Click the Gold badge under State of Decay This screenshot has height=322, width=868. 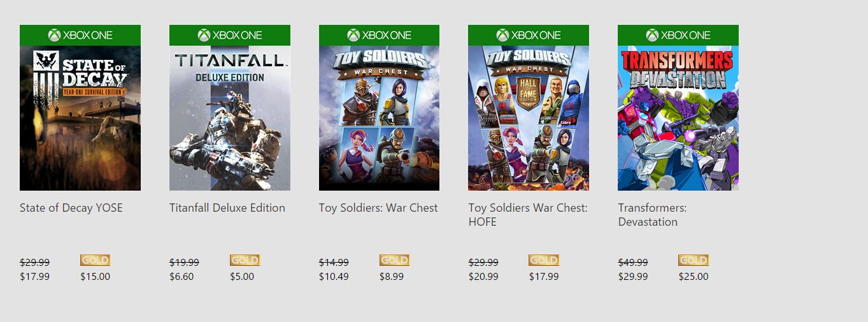[x=95, y=260]
